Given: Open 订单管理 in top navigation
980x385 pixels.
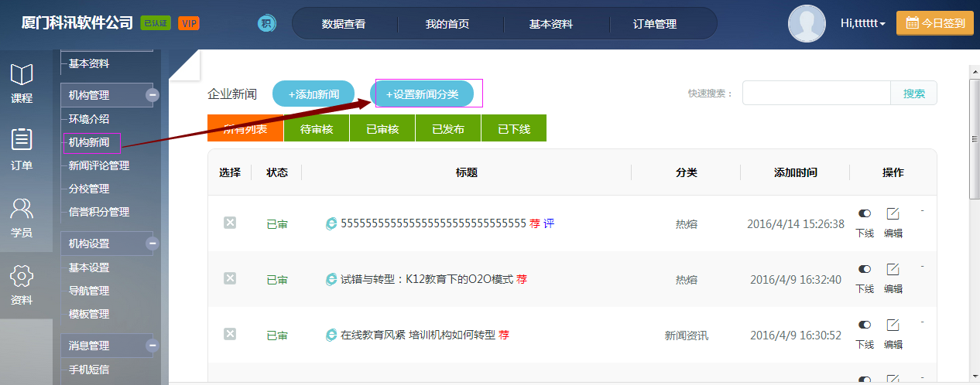Looking at the screenshot, I should pos(655,24).
